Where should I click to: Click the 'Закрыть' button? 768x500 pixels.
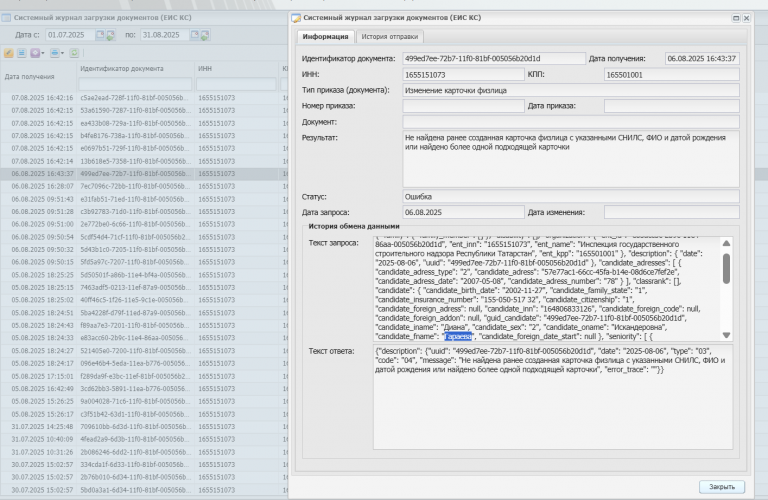pyautogui.click(x=722, y=486)
